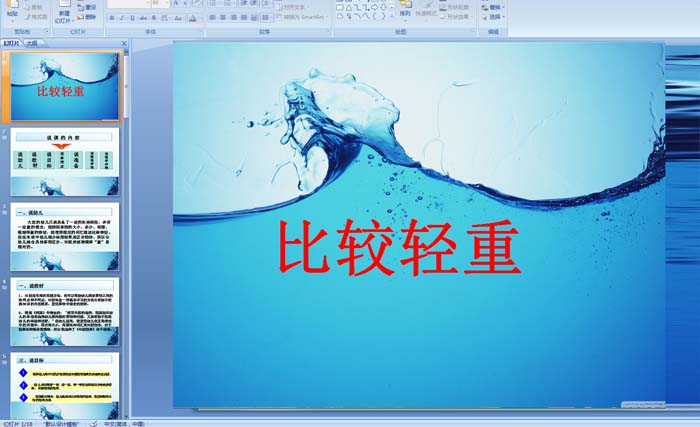Click the Reset slide layout button

86,8
